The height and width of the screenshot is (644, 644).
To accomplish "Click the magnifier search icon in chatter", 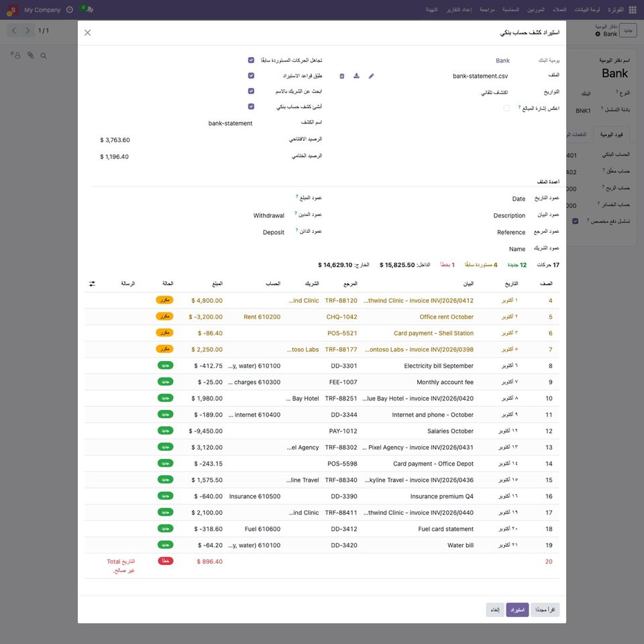I will [44, 56].
